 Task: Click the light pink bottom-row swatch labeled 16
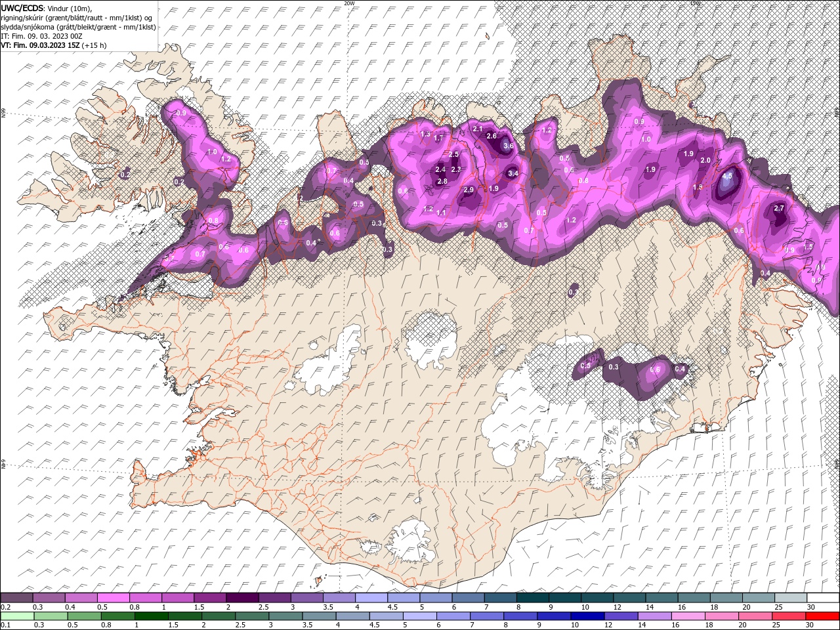click(x=688, y=616)
